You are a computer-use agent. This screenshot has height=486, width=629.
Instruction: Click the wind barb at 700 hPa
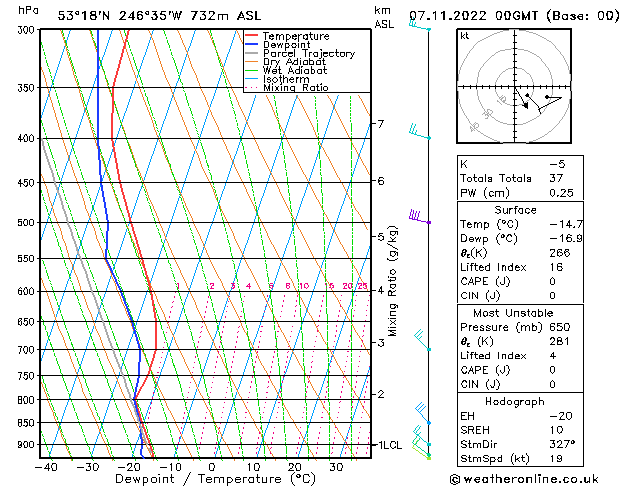click(423, 342)
